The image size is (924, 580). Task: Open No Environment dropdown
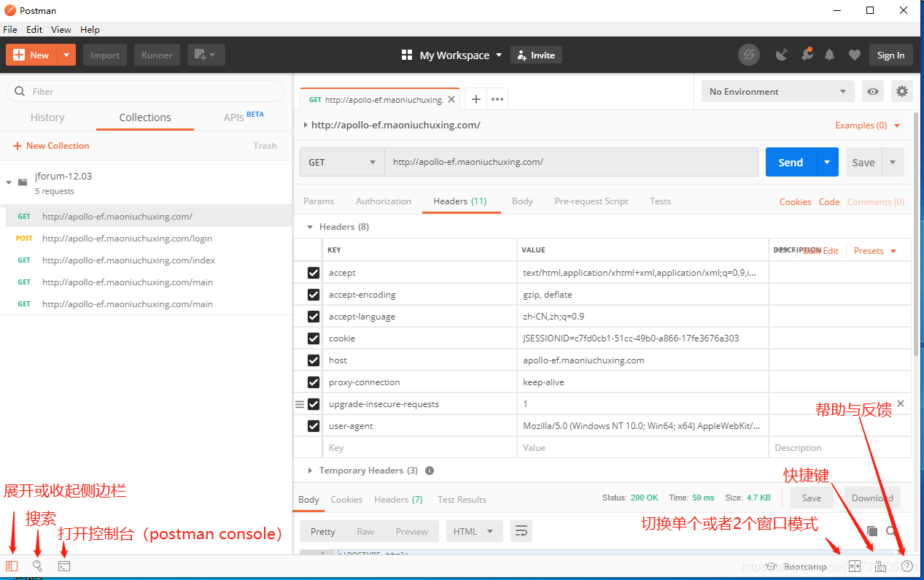[777, 91]
